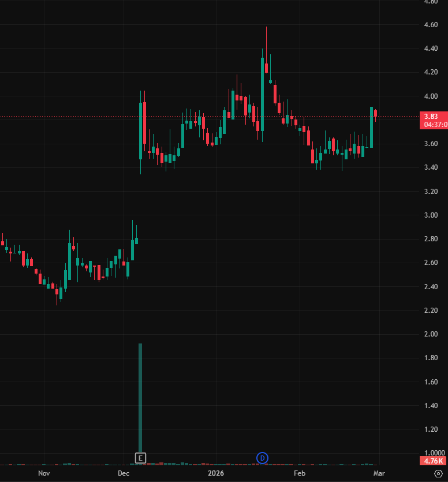Select the 4.00 price axis label

(x=431, y=96)
